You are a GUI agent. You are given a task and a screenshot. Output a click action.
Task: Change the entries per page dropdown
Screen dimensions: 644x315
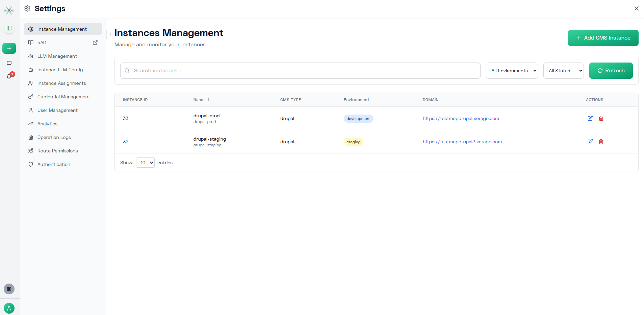(145, 163)
